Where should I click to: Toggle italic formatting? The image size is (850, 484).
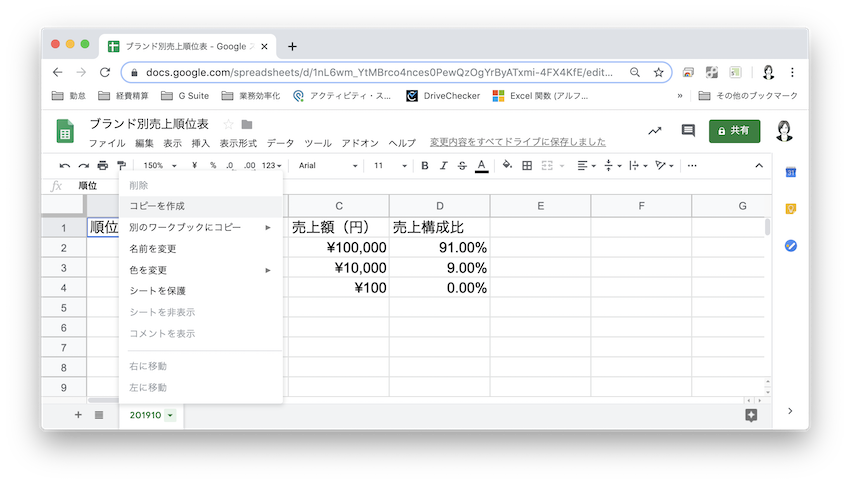coord(443,165)
